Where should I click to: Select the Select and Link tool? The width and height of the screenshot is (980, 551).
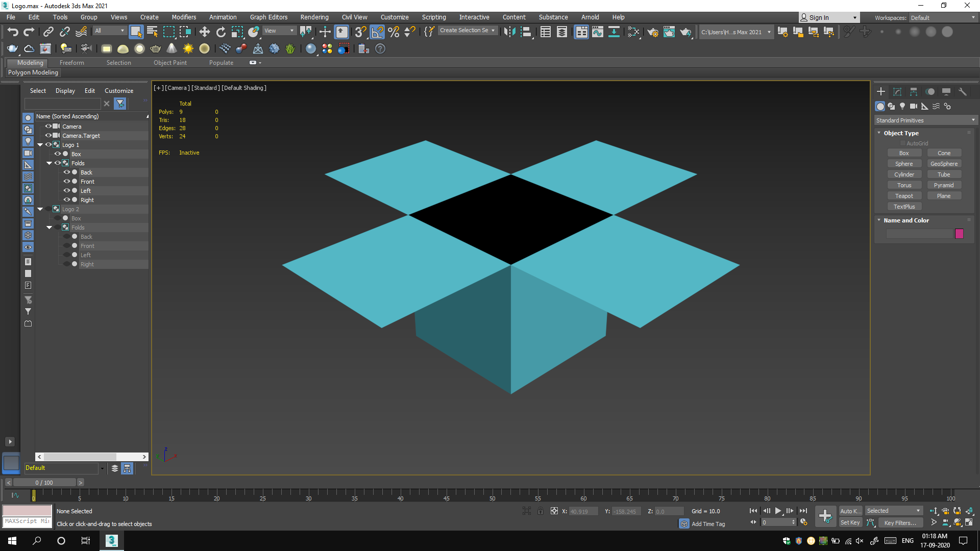coord(48,32)
